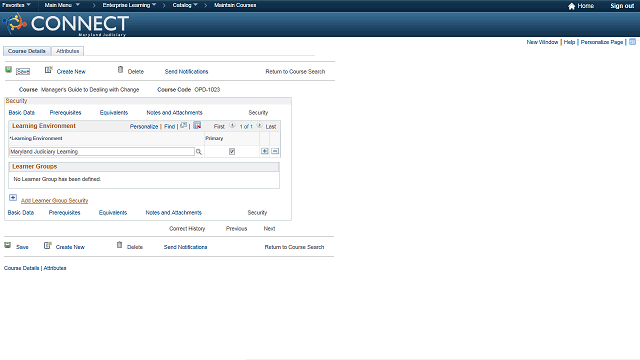The width and height of the screenshot is (640, 360).
Task: Open bottom Prerequisites section link
Action: (64, 213)
